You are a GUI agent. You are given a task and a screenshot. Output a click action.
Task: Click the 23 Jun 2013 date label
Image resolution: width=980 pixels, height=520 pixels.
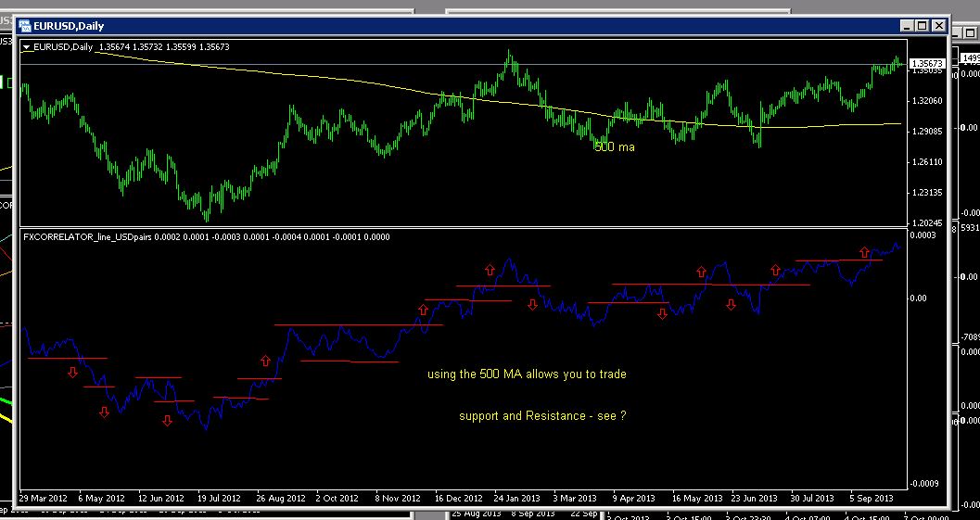click(x=755, y=498)
